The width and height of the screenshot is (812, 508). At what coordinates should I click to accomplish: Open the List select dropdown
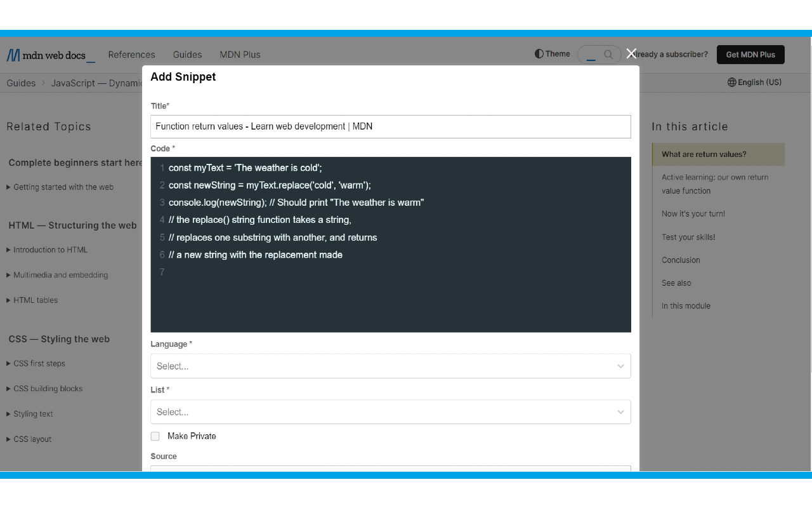(x=390, y=411)
